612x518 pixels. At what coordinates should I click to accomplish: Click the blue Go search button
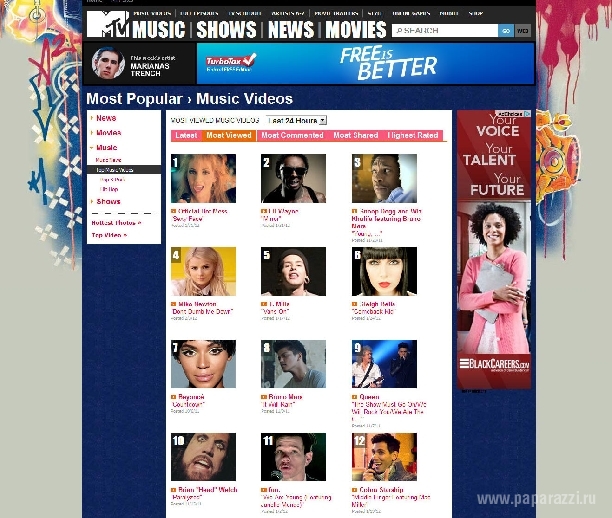click(506, 30)
